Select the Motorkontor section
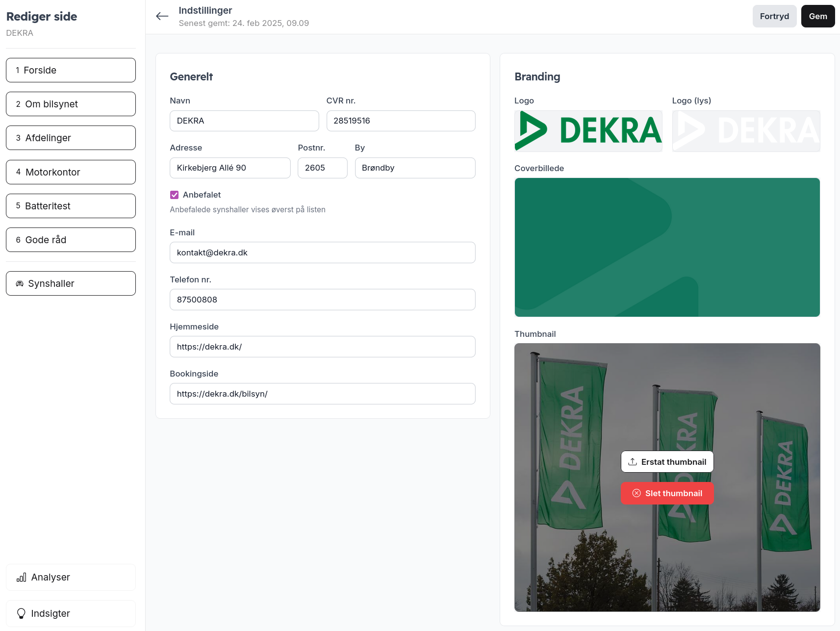 [x=71, y=172]
